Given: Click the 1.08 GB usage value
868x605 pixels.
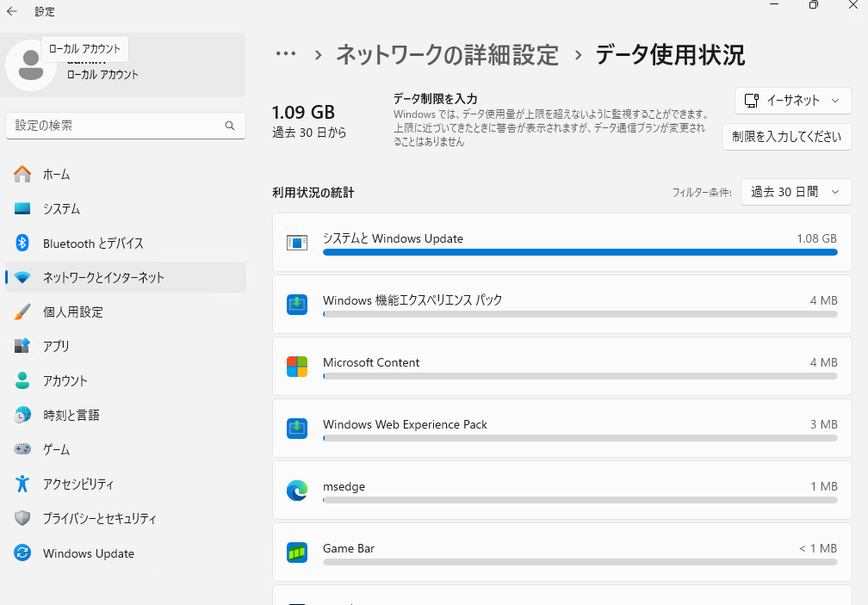Looking at the screenshot, I should (x=816, y=238).
